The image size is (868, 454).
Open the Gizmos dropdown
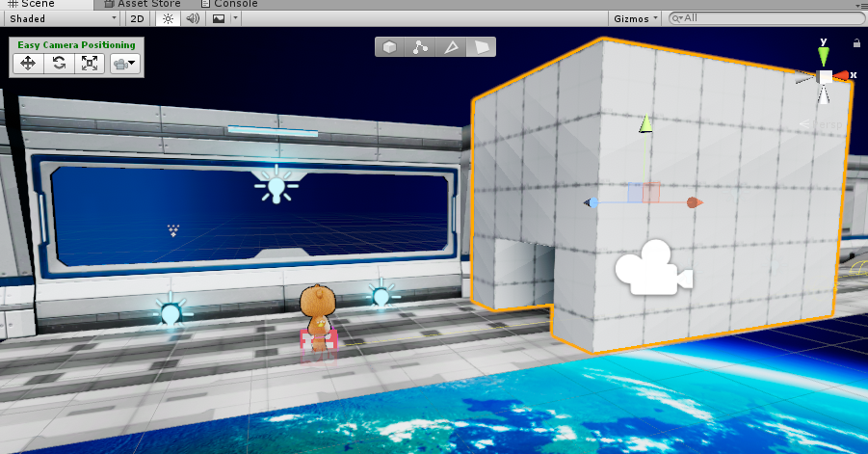pos(636,18)
